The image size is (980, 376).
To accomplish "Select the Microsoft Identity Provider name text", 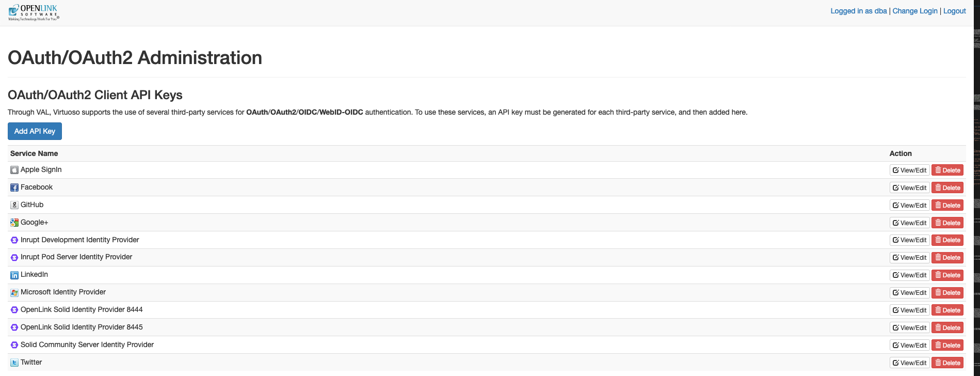I will point(63,292).
